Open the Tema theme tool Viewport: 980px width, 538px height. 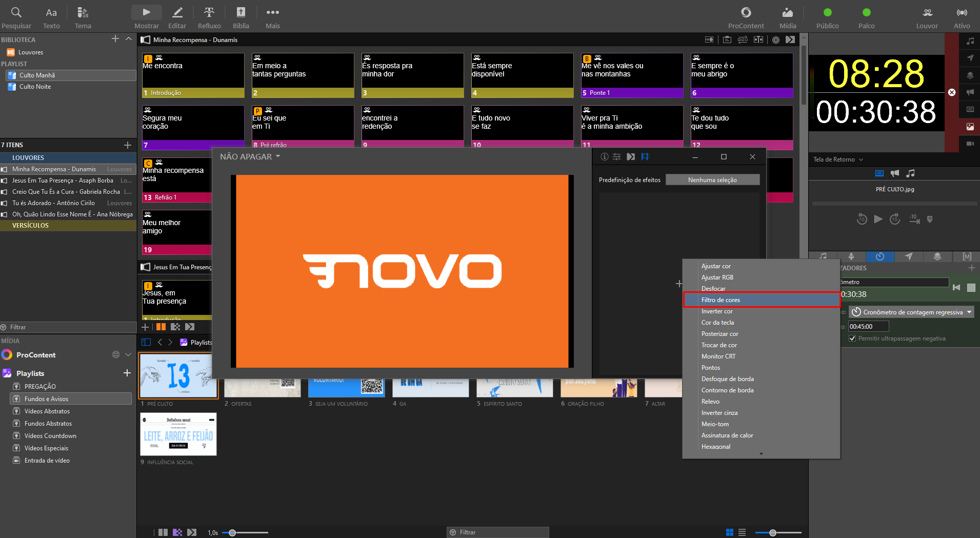(83, 17)
